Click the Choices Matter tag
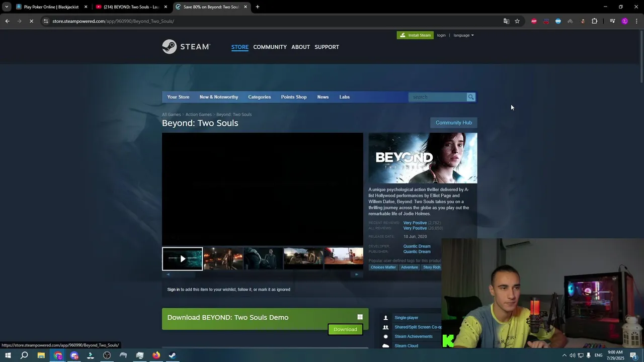This screenshot has width=644, height=362. [x=383, y=267]
